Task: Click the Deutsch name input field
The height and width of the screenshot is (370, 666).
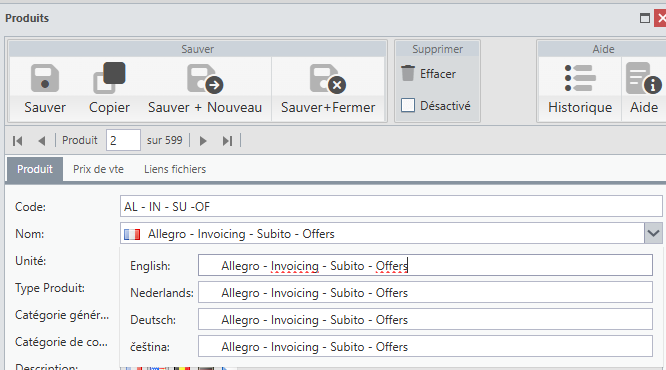Action: [x=425, y=319]
